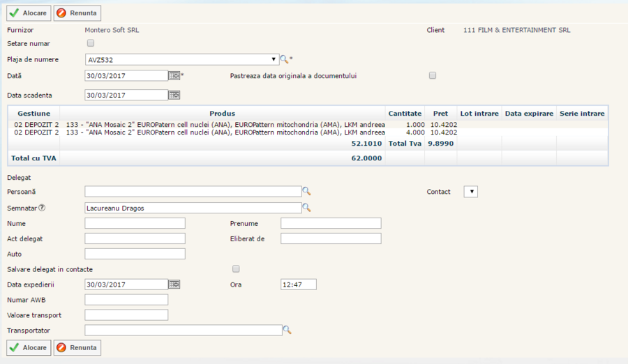Open calendar picker for Data expedierii

click(x=174, y=284)
